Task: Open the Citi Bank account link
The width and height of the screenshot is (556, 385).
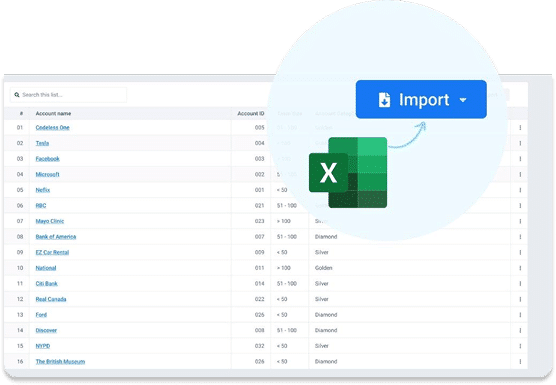Action: pyautogui.click(x=46, y=284)
